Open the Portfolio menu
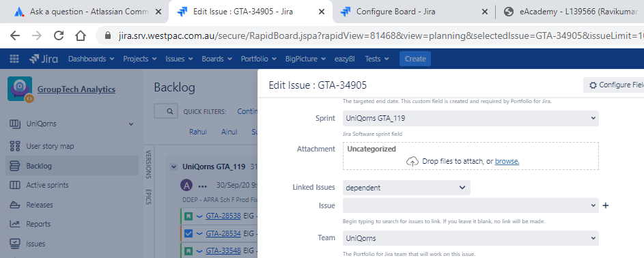644x258 pixels. [x=259, y=59]
